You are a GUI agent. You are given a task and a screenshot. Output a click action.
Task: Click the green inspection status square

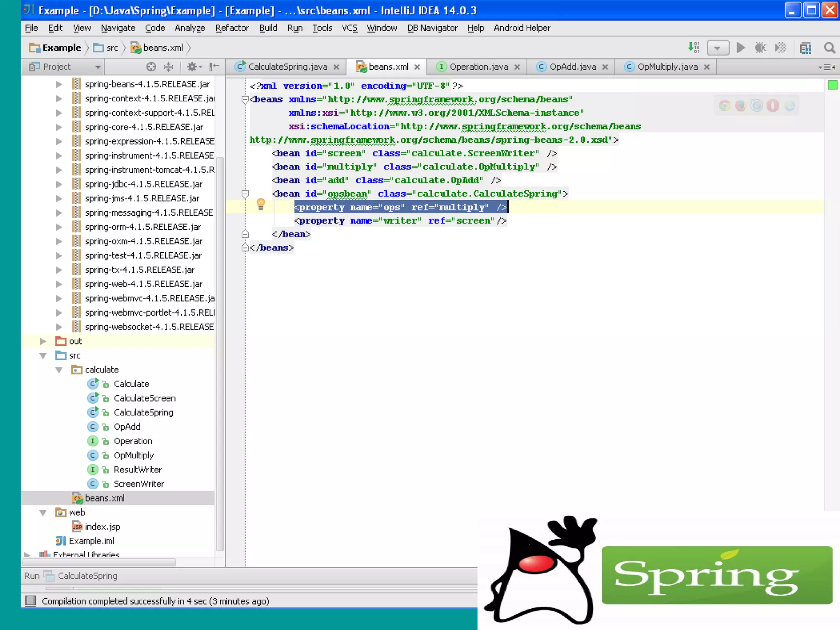coord(832,85)
